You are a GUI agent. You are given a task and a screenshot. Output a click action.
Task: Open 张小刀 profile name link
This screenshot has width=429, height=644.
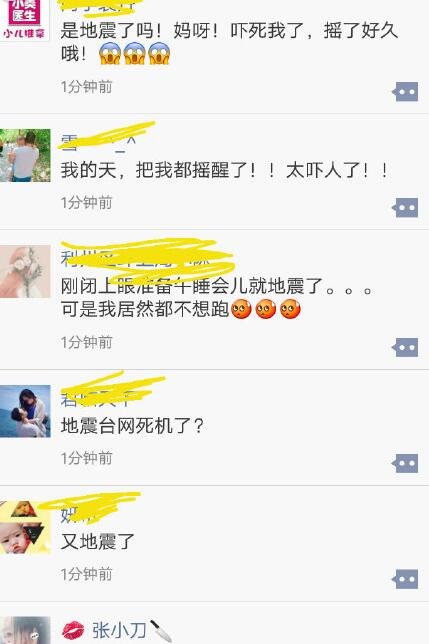pos(119,630)
